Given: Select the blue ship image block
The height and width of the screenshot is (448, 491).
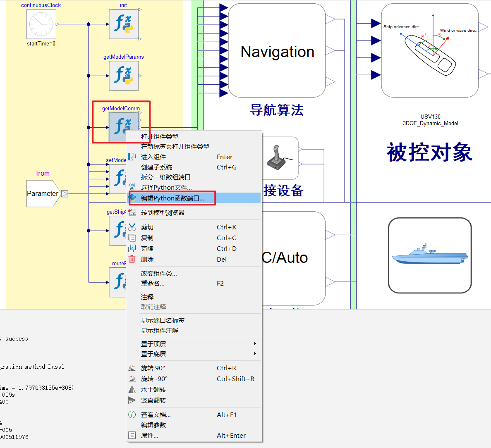Looking at the screenshot, I should 430,255.
